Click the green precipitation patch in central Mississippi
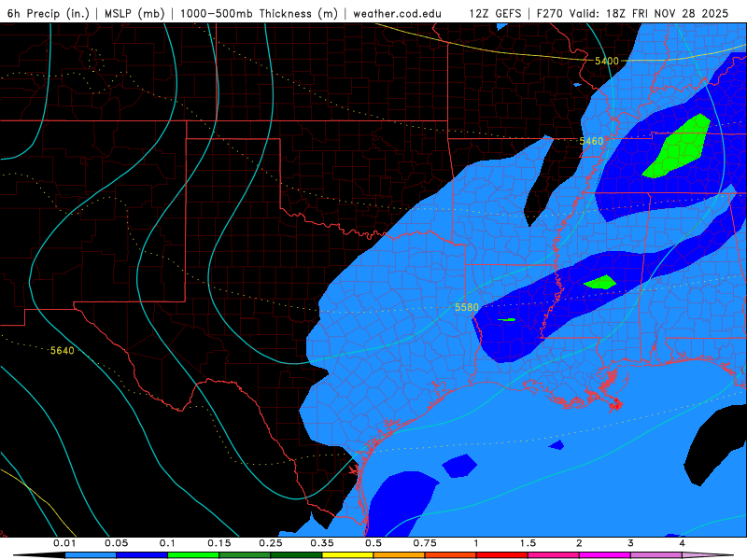Image resolution: width=747 pixels, height=560 pixels. pyautogui.click(x=600, y=283)
